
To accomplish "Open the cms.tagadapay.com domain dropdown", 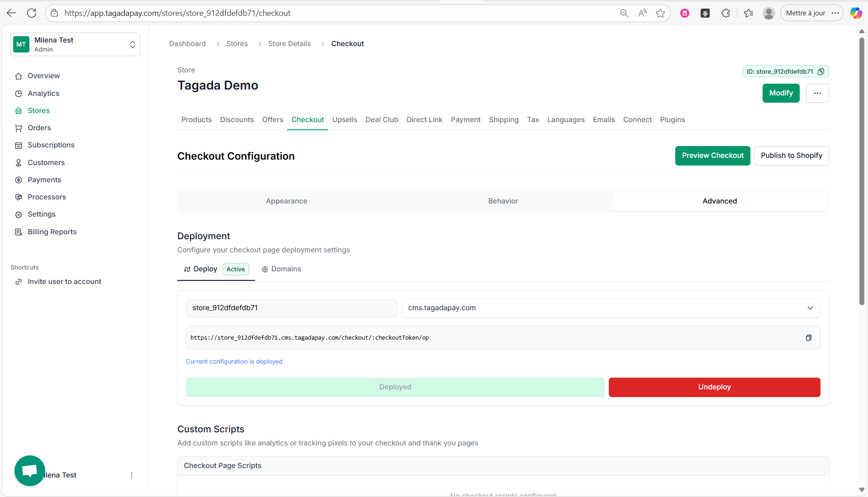I will (x=611, y=308).
